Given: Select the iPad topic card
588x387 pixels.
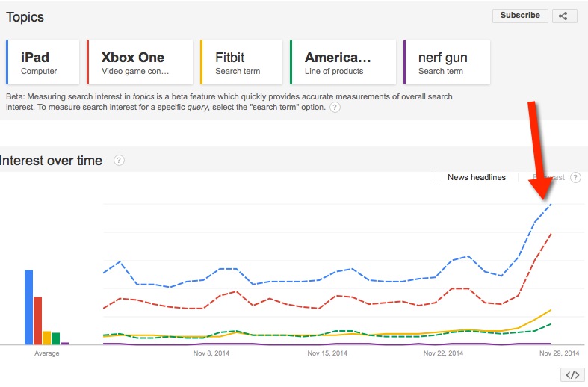Looking at the screenshot, I should coord(43,63).
